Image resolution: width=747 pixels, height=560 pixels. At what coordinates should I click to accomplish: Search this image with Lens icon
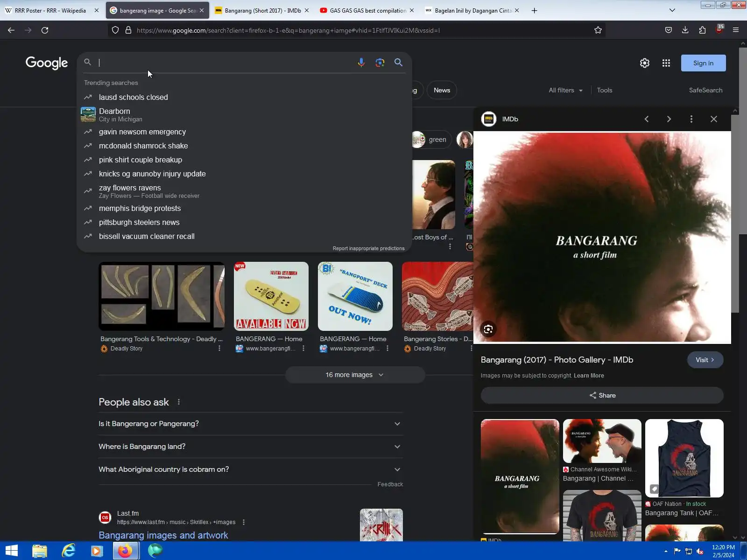click(488, 329)
